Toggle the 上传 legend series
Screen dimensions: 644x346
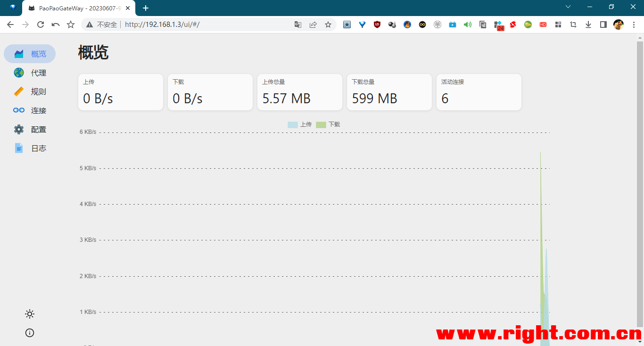point(300,124)
